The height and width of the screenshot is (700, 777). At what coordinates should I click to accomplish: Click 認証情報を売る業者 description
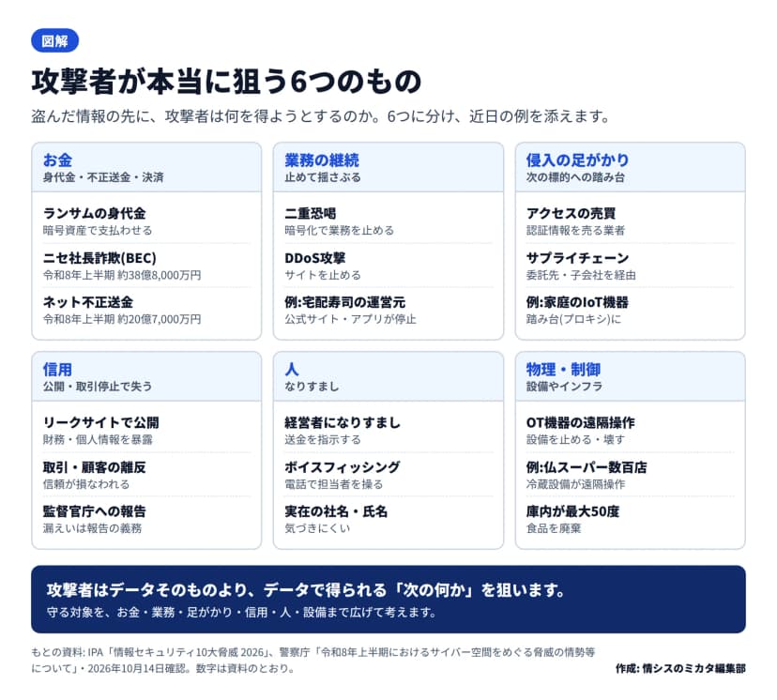click(x=575, y=230)
